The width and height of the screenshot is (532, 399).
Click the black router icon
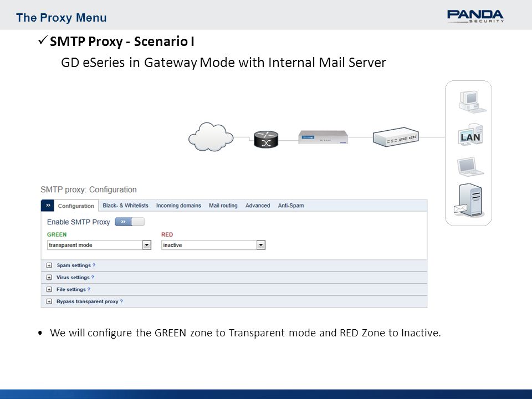click(266, 139)
